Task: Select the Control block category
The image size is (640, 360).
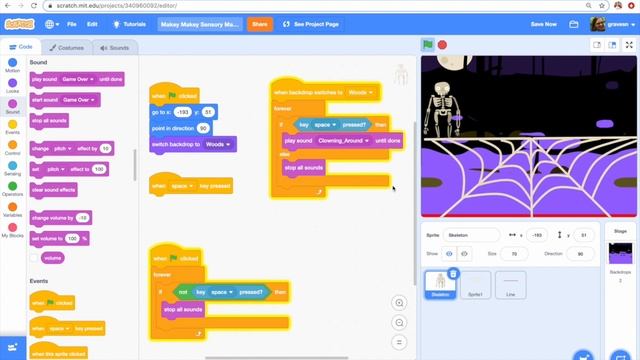Action: pyautogui.click(x=13, y=148)
